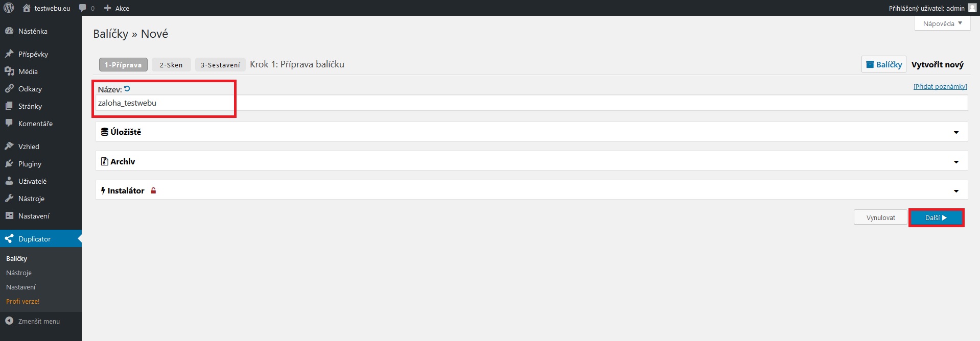Open the Nastavení menu in the sidebar
Screen dimensions: 980x341
coord(34,216)
